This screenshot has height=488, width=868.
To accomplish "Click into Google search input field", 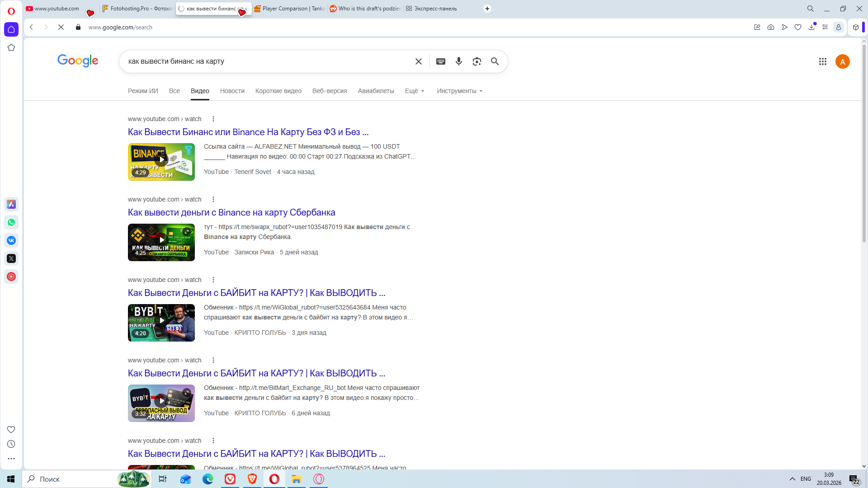I will 267,61.
